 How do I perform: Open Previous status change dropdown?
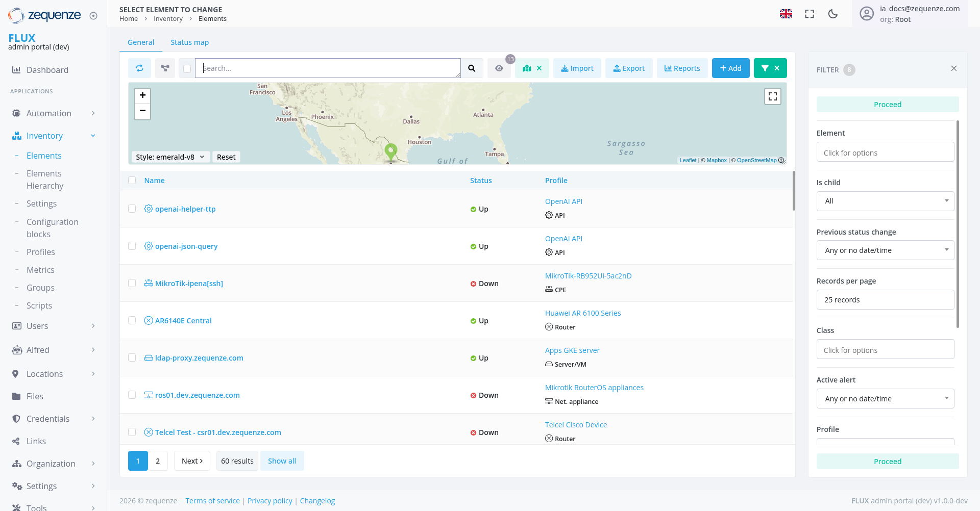[886, 250]
